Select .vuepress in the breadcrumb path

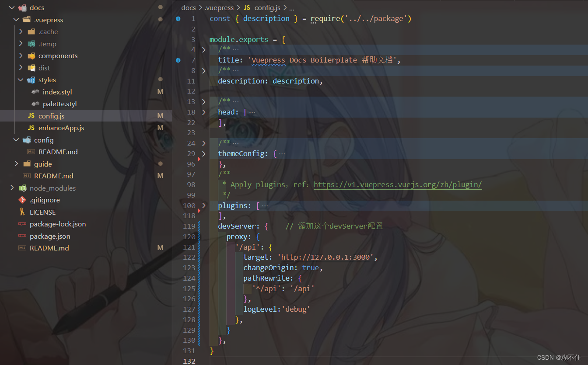[x=220, y=8]
